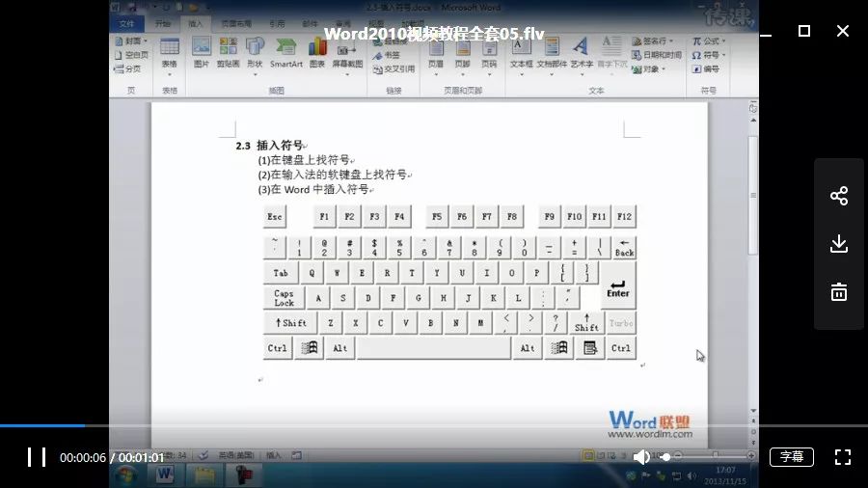Image resolution: width=868 pixels, height=488 pixels.
Task: Open the 文本框 (Text Box) dropdown
Action: tap(521, 55)
